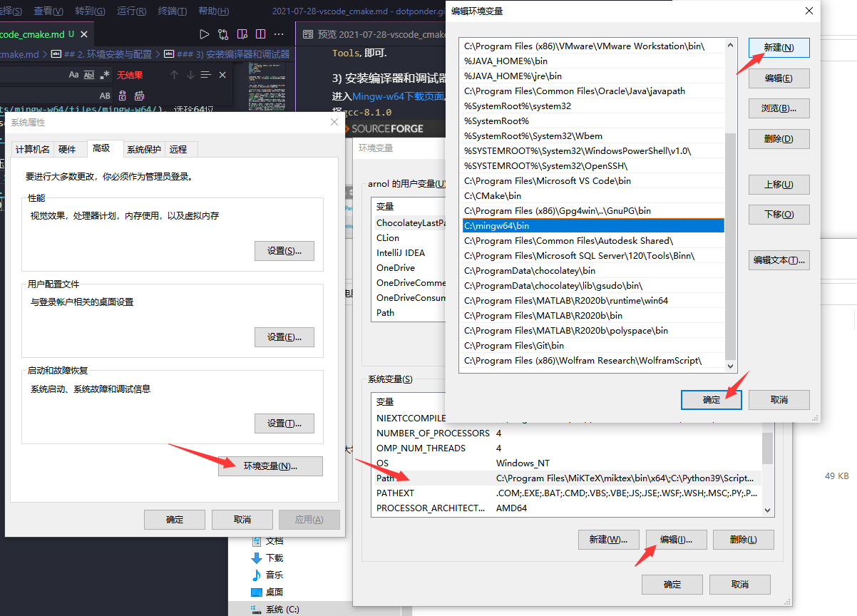Select the C:\CMake\bin path entry

(x=493, y=196)
